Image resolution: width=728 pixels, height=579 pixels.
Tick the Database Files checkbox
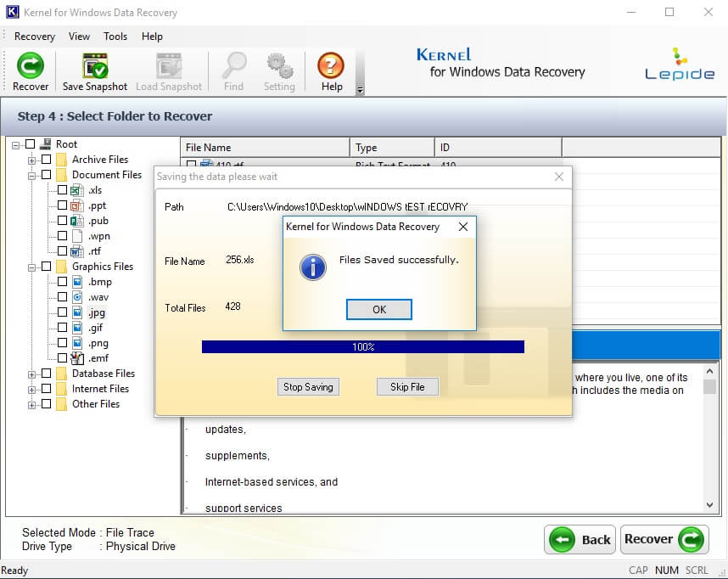click(46, 374)
